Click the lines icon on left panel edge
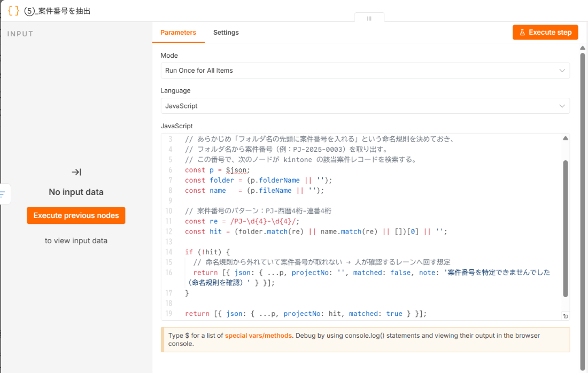 [x=3, y=194]
